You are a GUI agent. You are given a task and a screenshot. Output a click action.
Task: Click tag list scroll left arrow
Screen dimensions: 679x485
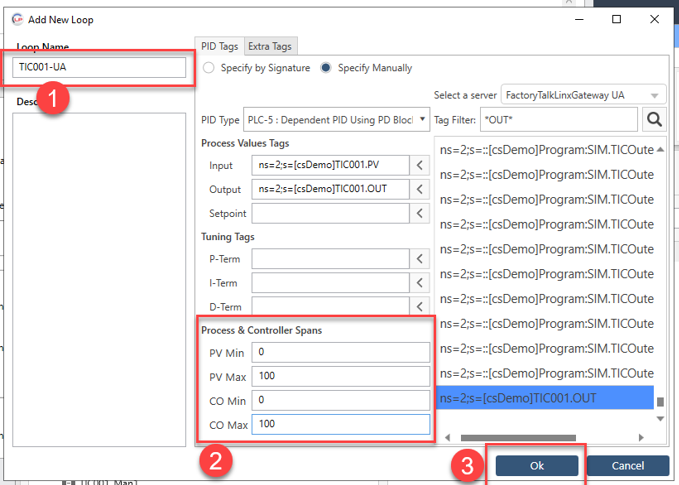pyautogui.click(x=447, y=437)
